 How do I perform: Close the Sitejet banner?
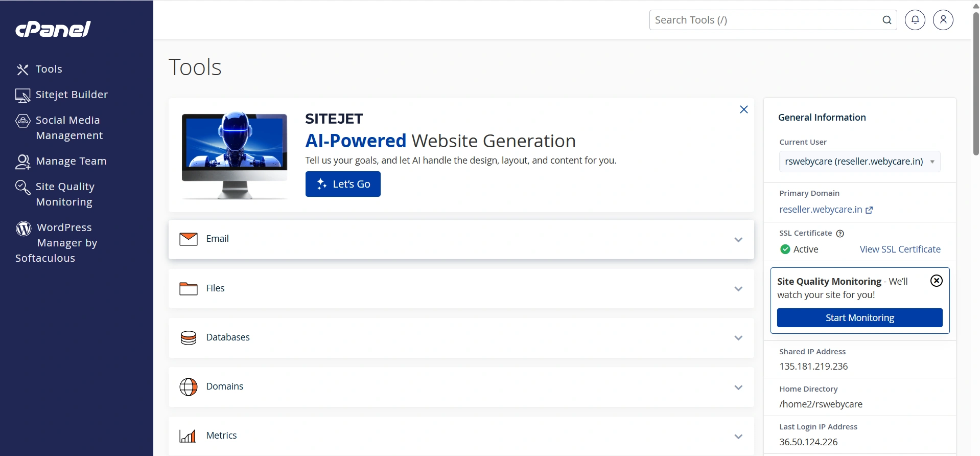[x=744, y=109]
